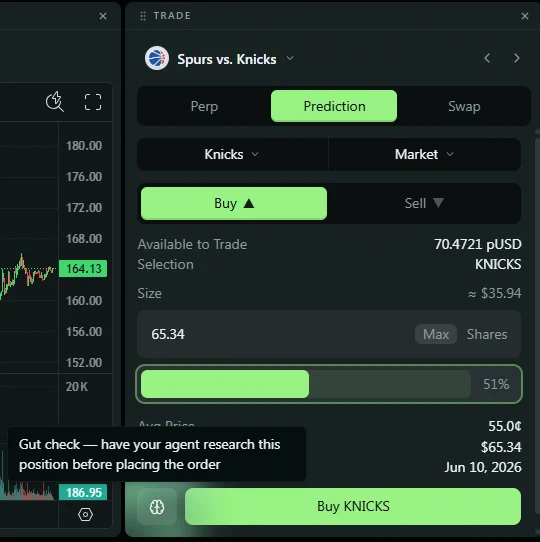Close the chart panel
This screenshot has width=540, height=542.
tap(103, 16)
